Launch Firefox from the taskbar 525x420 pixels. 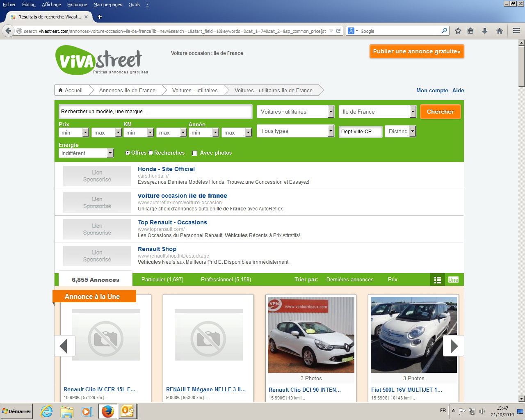click(107, 411)
